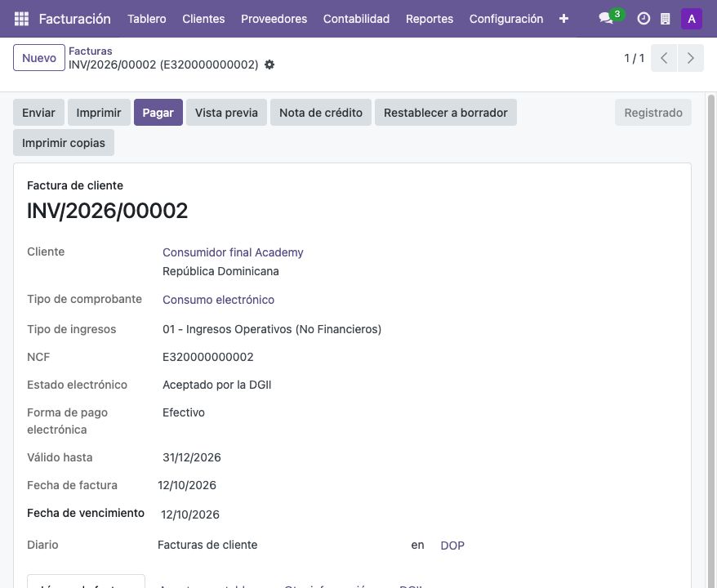Open the Reportes menu

tap(430, 19)
